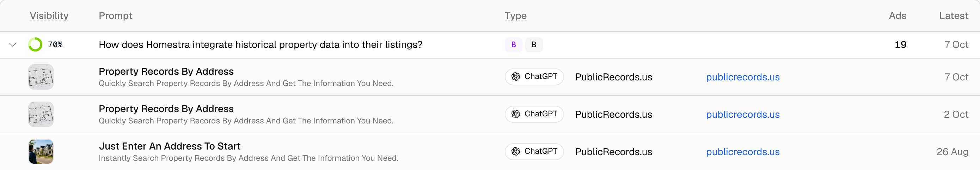Sort by the Visibility column header
The width and height of the screenshot is (980, 170).
[x=49, y=16]
